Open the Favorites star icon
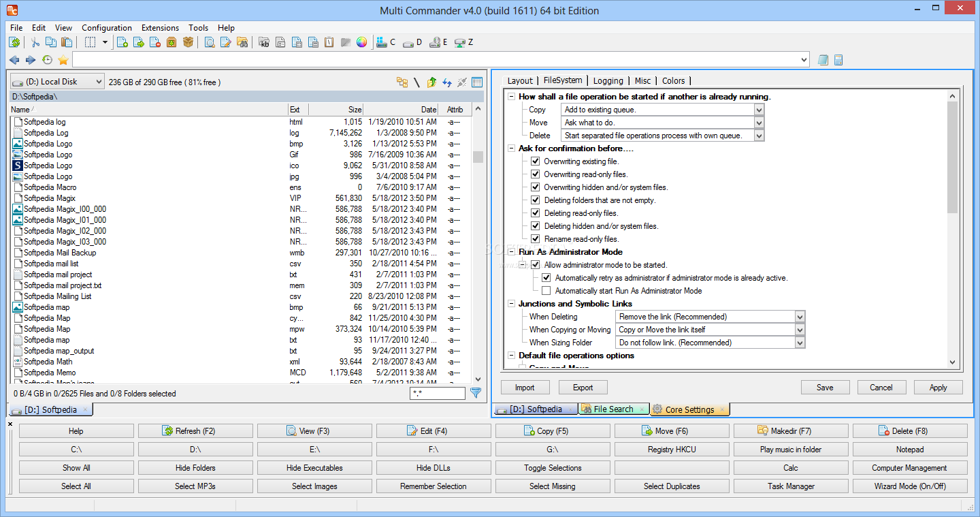The width and height of the screenshot is (980, 517). [63, 60]
